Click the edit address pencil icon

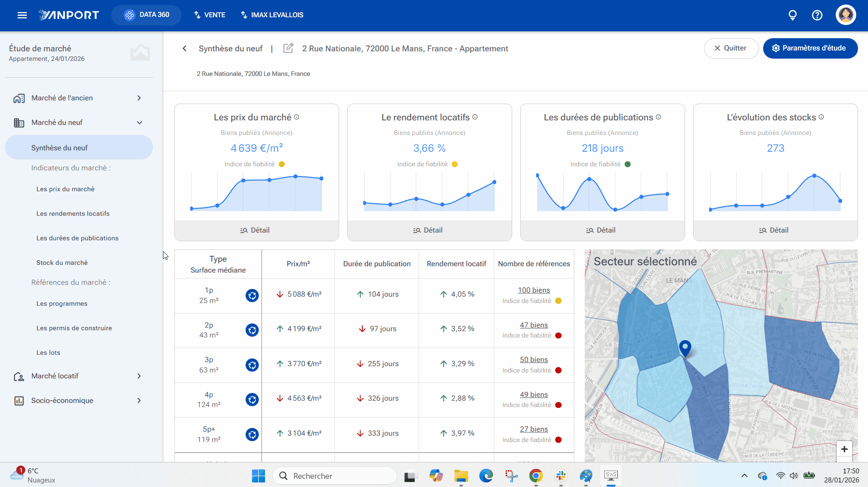288,48
